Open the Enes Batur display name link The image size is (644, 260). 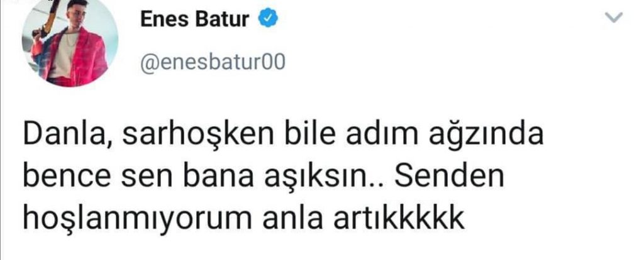tap(195, 19)
